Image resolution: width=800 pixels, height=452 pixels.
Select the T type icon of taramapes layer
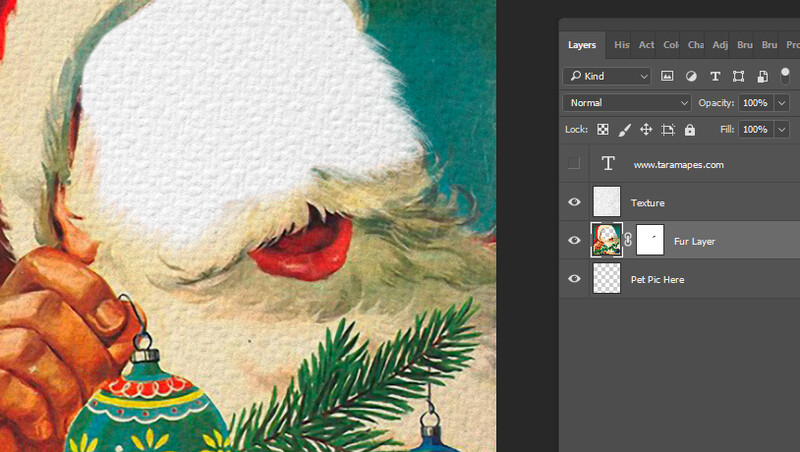608,163
